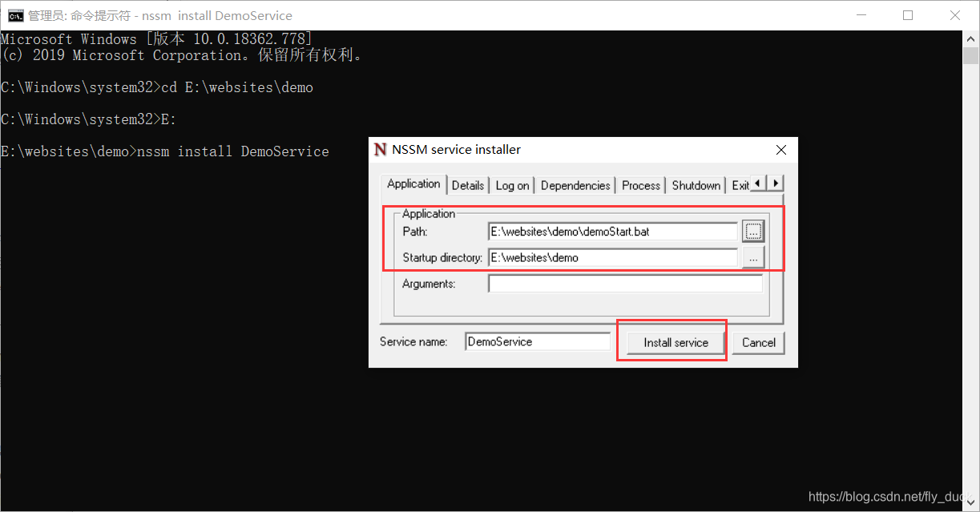The height and width of the screenshot is (512, 980).
Task: Click the Microsoft Windows version line
Action: click(157, 39)
